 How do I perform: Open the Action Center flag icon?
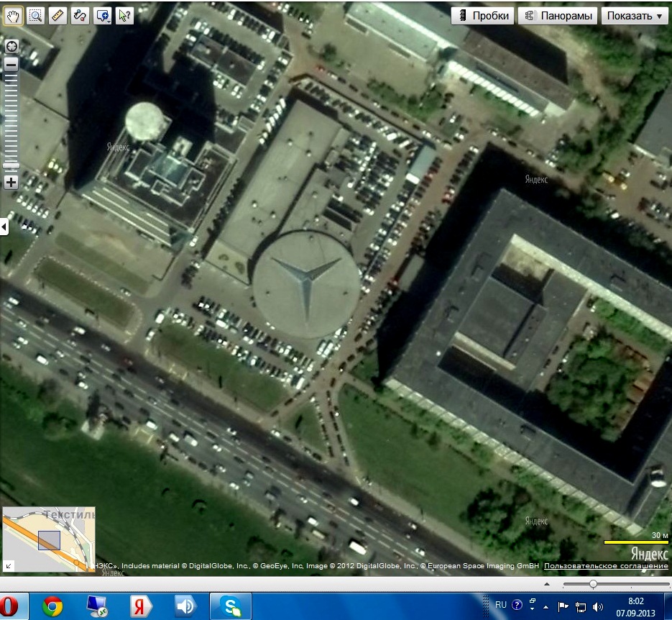(x=563, y=607)
